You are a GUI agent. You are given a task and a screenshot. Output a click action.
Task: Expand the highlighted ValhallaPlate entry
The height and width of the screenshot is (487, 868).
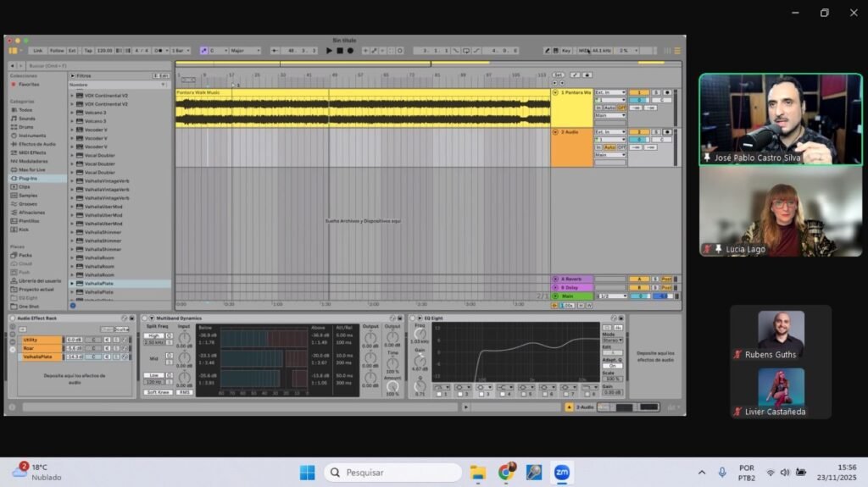72,284
